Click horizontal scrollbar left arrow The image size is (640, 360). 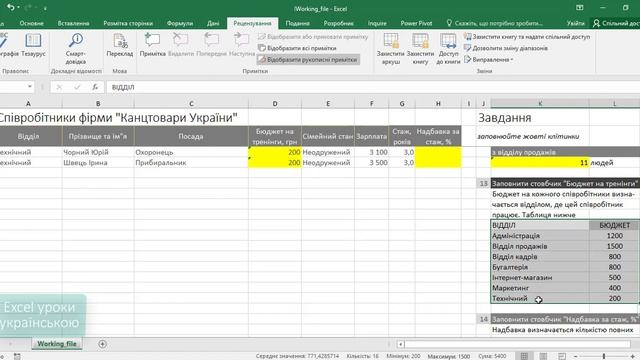coord(401,344)
